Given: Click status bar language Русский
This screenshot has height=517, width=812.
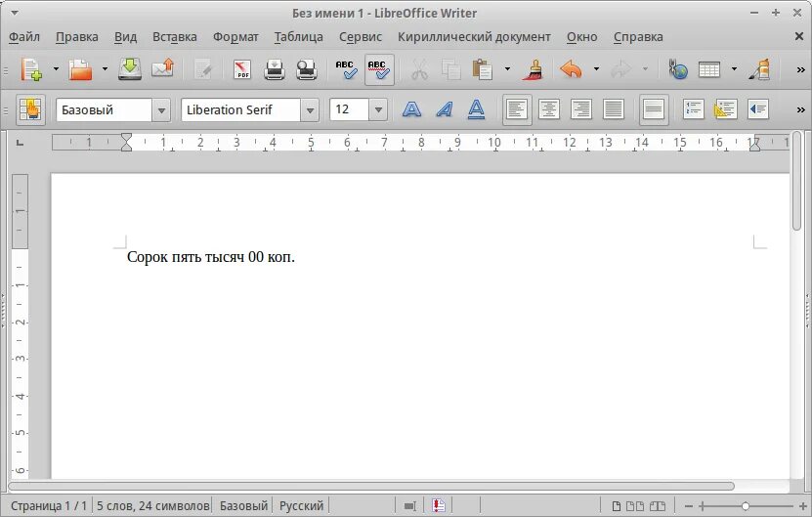Looking at the screenshot, I should pos(301,505).
